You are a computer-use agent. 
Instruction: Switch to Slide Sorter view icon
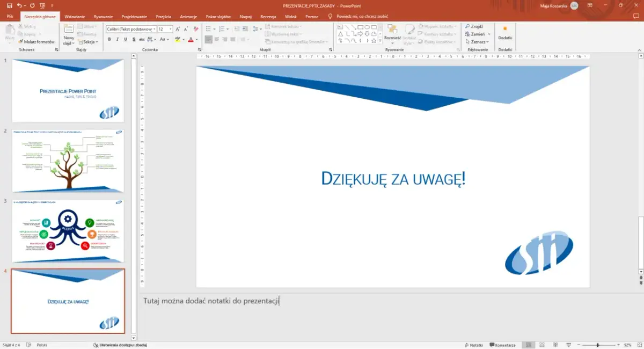click(x=541, y=345)
